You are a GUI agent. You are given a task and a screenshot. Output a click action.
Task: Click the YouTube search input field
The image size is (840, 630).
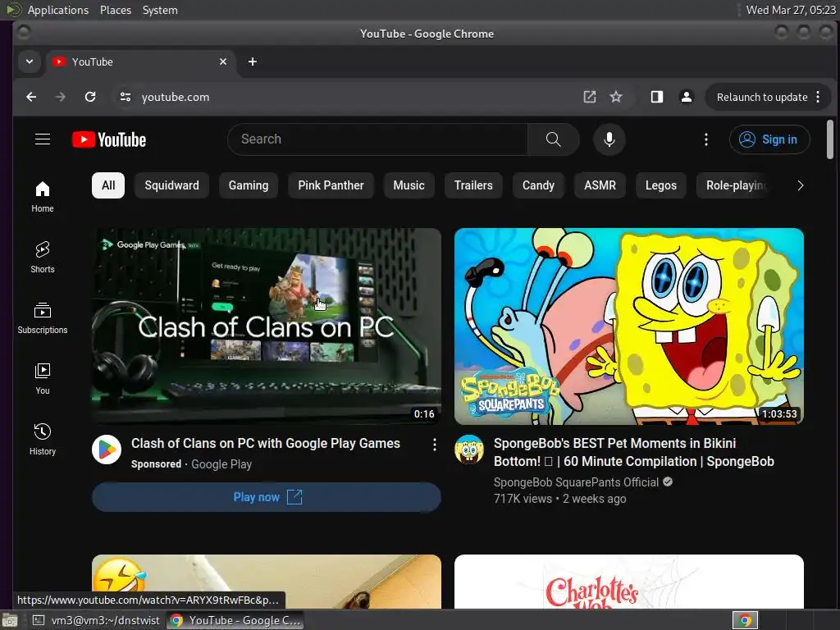pos(377,139)
